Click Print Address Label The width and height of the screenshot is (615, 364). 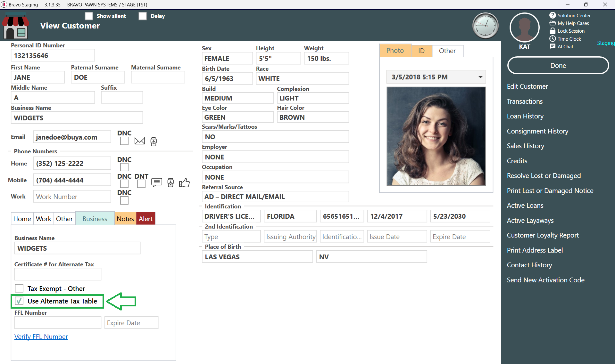click(x=535, y=250)
